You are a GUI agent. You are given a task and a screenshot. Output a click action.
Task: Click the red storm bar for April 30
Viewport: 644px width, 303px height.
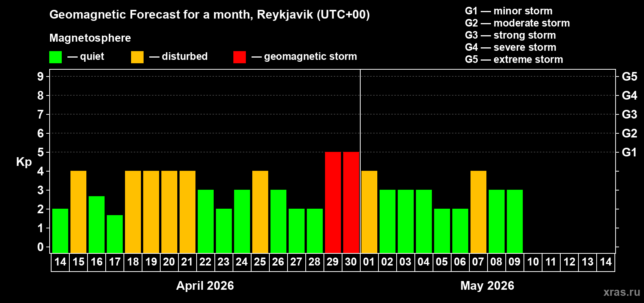[351, 202]
